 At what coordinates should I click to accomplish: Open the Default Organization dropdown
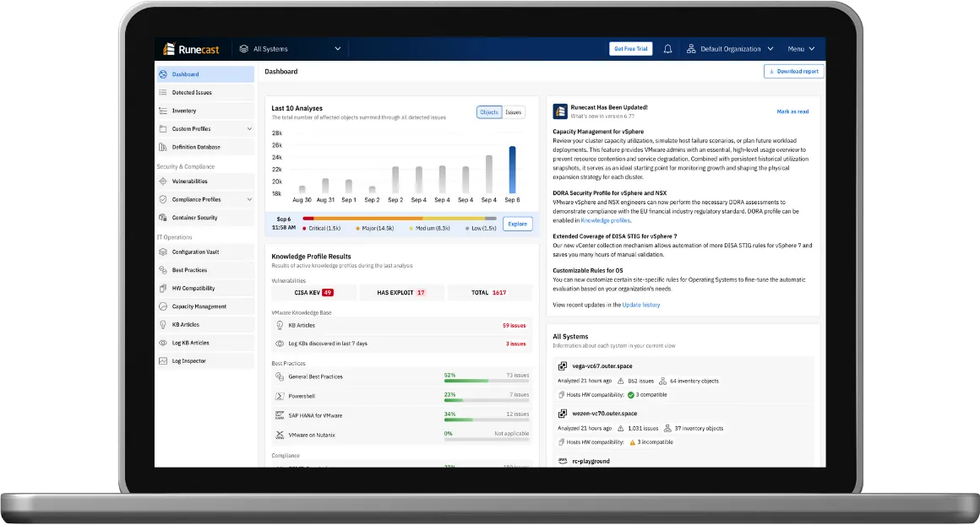pos(730,49)
